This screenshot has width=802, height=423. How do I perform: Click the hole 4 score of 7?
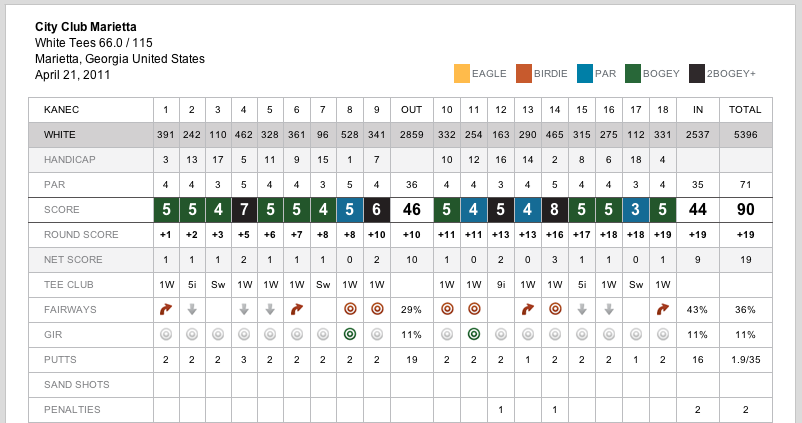point(244,211)
